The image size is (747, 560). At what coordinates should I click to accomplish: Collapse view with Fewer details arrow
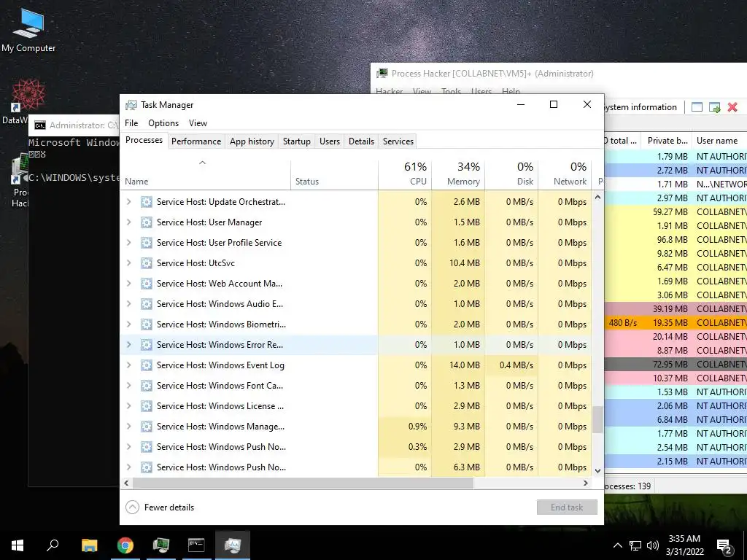click(133, 507)
